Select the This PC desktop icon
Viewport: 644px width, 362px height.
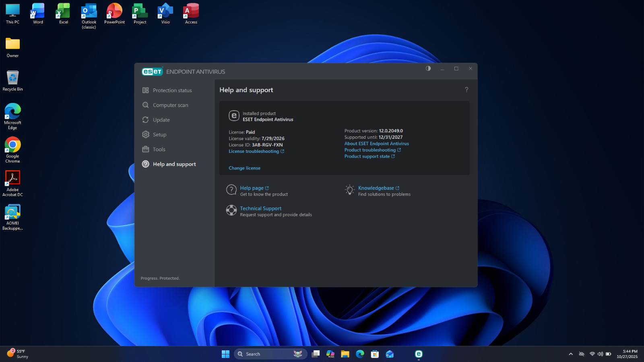tap(12, 14)
